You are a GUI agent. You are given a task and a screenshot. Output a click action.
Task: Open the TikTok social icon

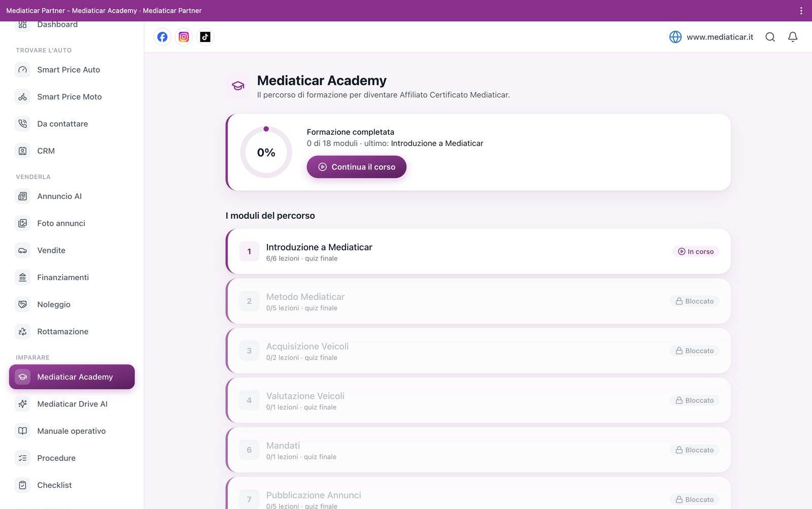pyautogui.click(x=205, y=37)
